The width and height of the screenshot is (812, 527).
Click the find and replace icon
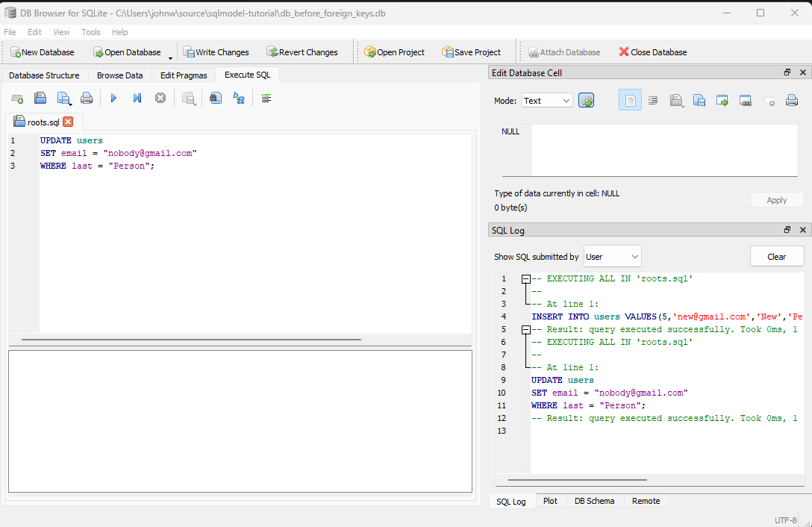pos(239,98)
